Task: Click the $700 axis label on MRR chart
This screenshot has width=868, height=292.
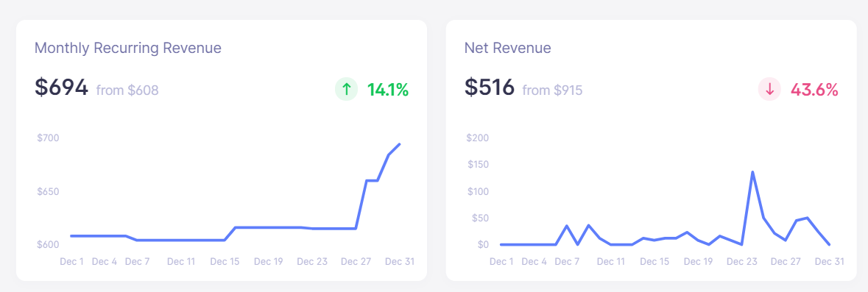Action: coord(48,138)
